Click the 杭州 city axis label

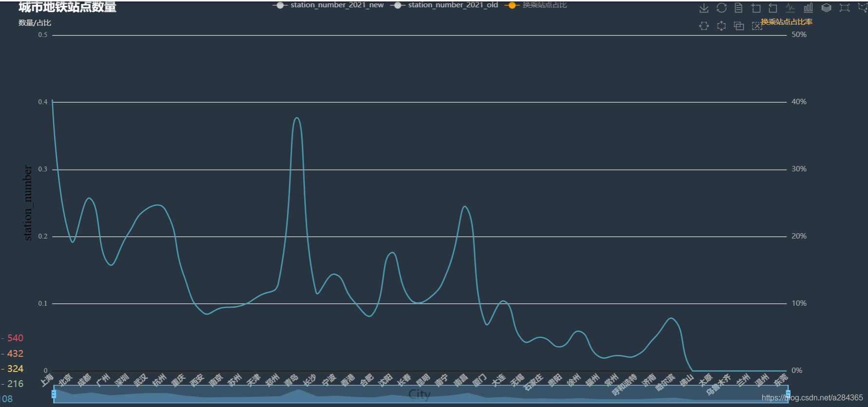(x=159, y=380)
